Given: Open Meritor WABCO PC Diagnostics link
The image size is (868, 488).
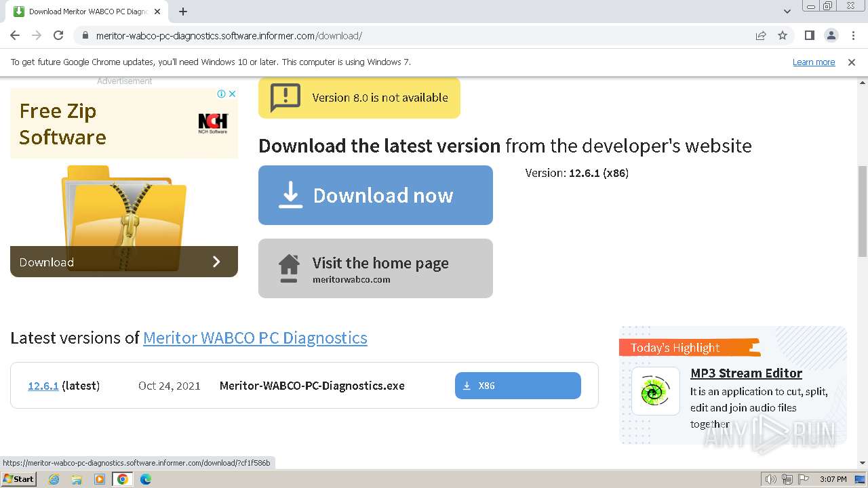Looking at the screenshot, I should tap(255, 338).
